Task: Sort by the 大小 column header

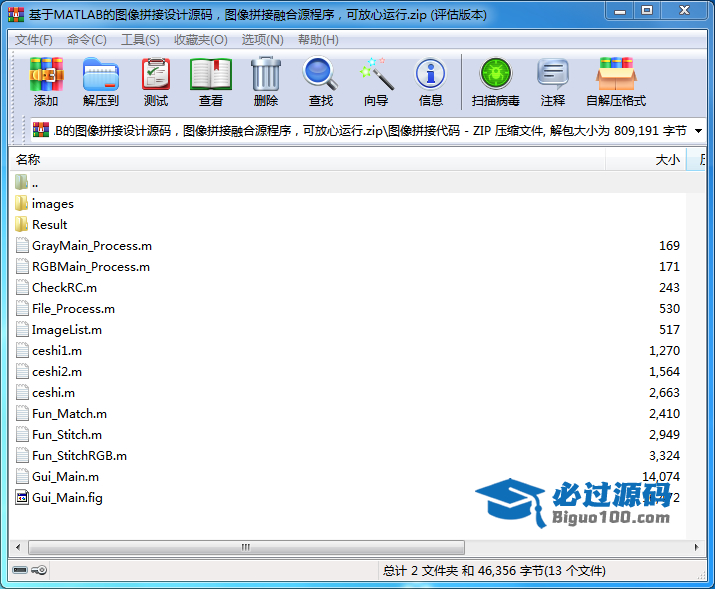Action: point(646,160)
